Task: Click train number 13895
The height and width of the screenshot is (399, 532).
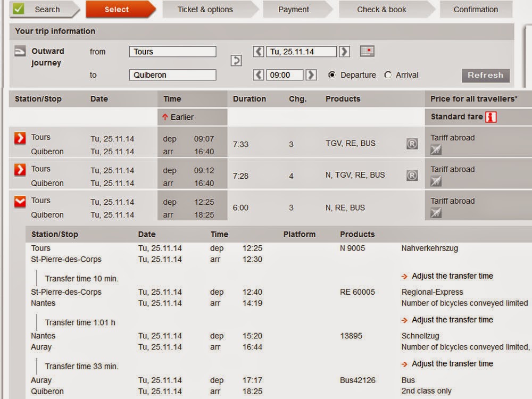Action: pos(351,336)
